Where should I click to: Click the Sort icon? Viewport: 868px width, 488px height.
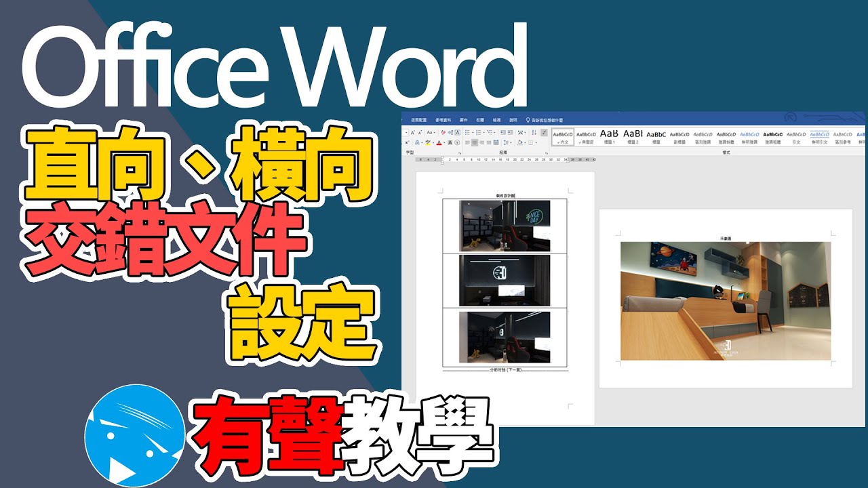tap(534, 132)
